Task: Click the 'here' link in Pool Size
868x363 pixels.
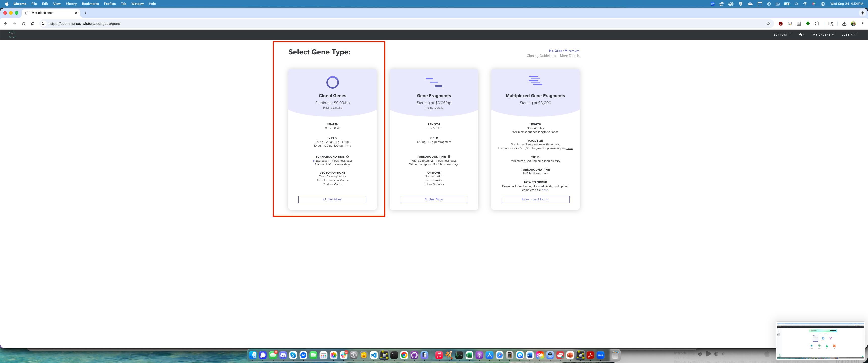Action: click(x=569, y=148)
